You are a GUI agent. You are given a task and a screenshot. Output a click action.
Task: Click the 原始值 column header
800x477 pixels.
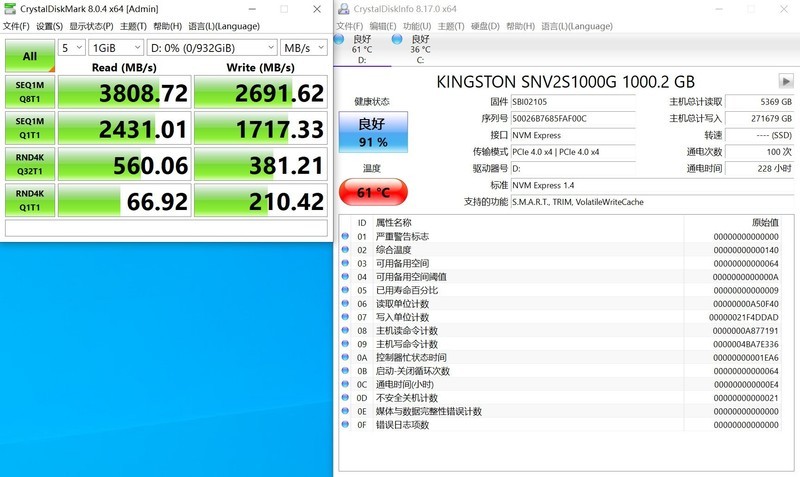click(733, 222)
